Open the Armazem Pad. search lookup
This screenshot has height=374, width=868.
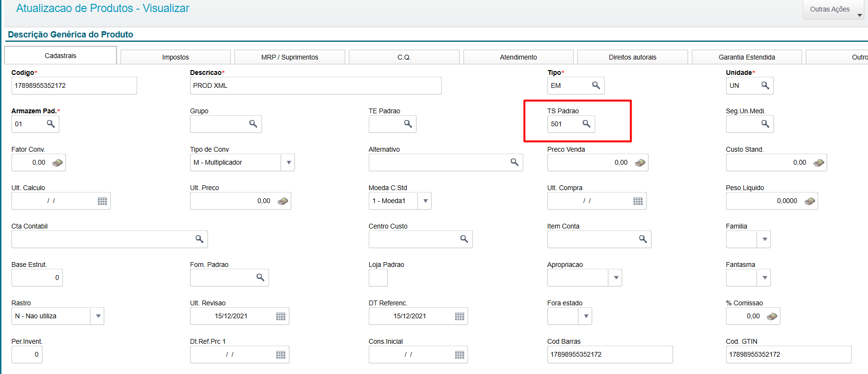(50, 124)
